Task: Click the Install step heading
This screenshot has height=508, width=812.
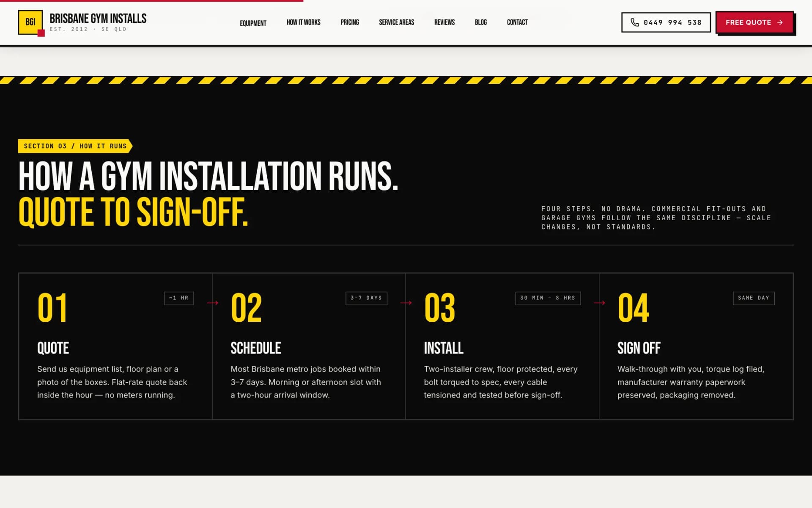Action: click(444, 348)
